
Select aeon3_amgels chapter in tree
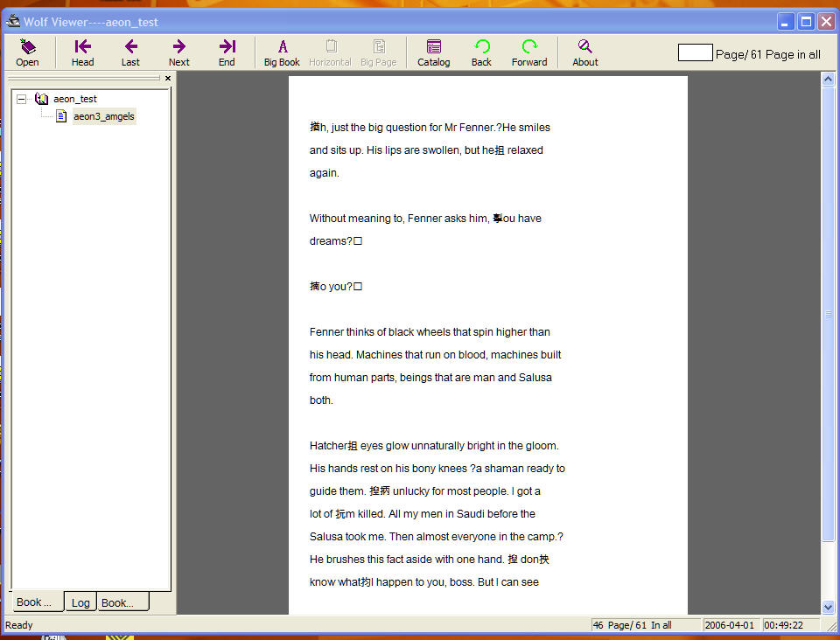(x=104, y=116)
